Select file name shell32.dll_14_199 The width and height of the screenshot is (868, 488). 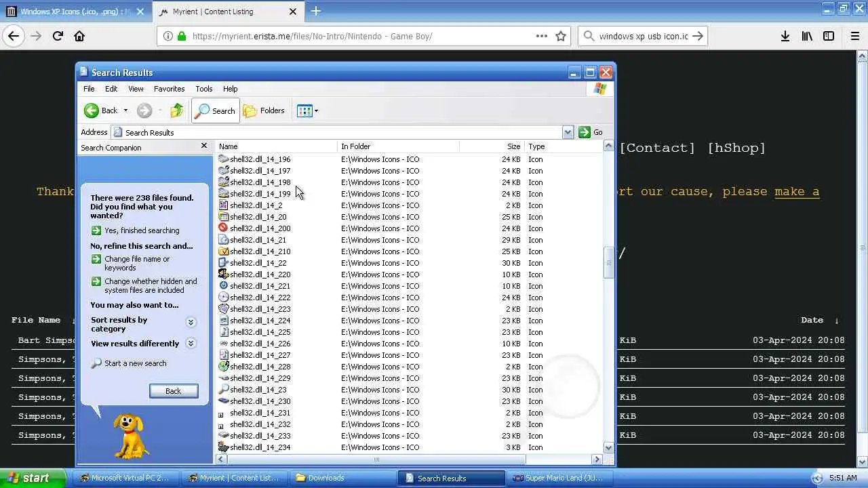(x=260, y=194)
